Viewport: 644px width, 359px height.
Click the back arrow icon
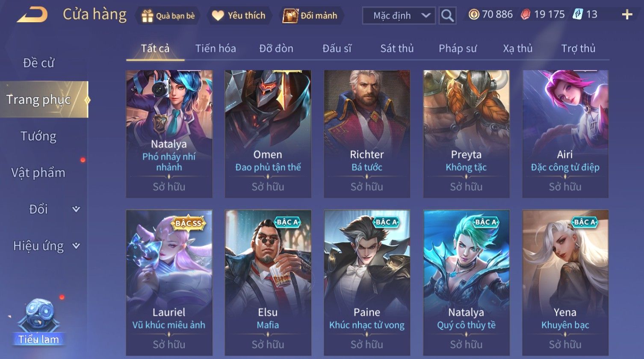[x=32, y=15]
